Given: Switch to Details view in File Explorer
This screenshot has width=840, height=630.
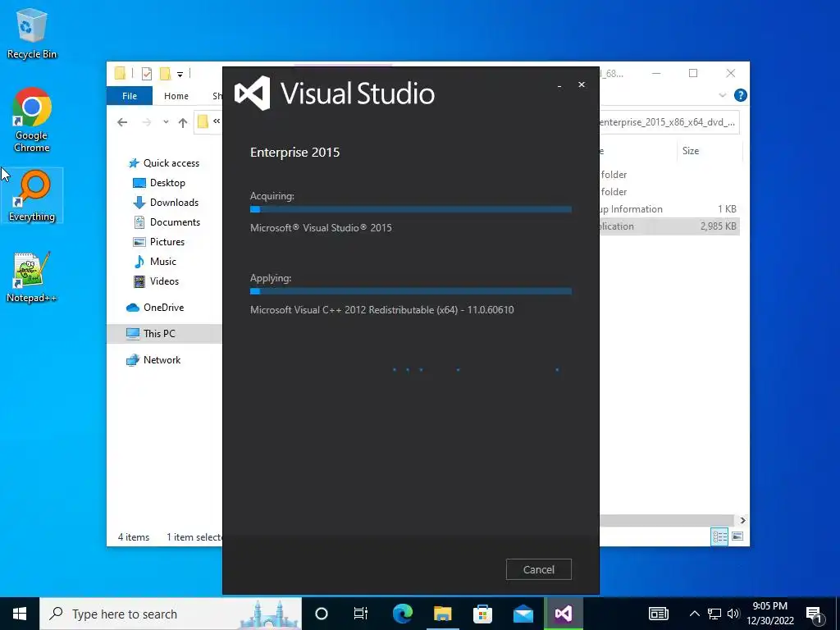Looking at the screenshot, I should tap(719, 536).
